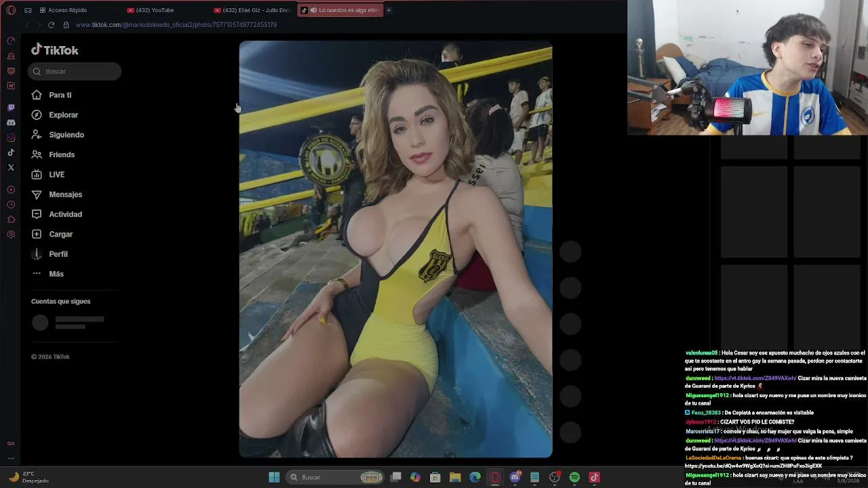Image resolution: width=868 pixels, height=488 pixels.
Task: Switch to OBS Studio in taskbar
Action: tap(555, 477)
